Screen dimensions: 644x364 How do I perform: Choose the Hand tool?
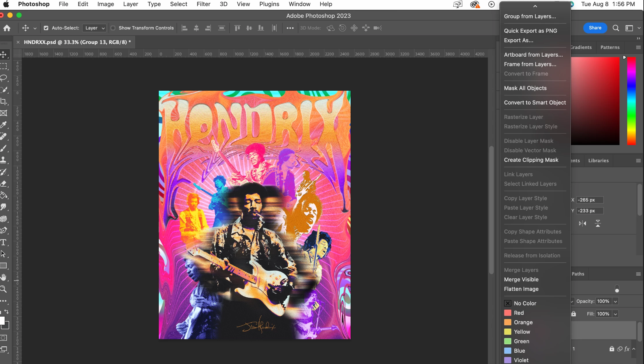tap(4, 277)
